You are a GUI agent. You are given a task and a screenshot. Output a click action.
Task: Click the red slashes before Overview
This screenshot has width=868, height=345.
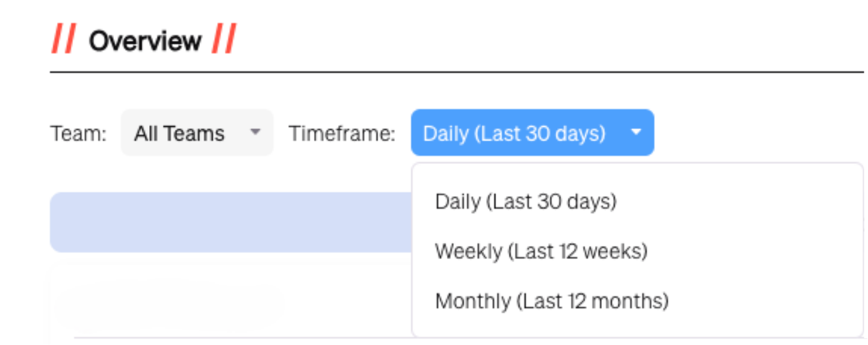pyautogui.click(x=63, y=41)
